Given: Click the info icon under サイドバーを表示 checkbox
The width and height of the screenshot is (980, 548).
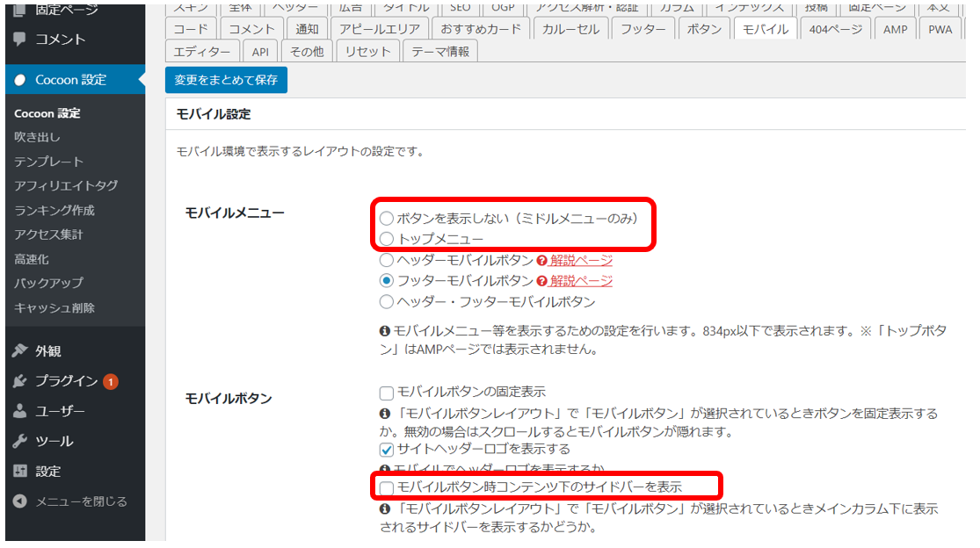Looking at the screenshot, I should [385, 509].
